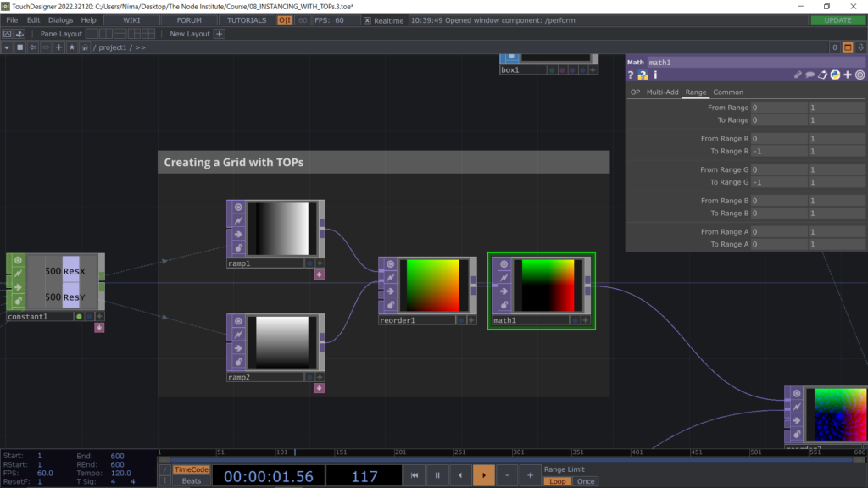Open the operator help question mark icon
Screen dimensions: 868x488
631,75
